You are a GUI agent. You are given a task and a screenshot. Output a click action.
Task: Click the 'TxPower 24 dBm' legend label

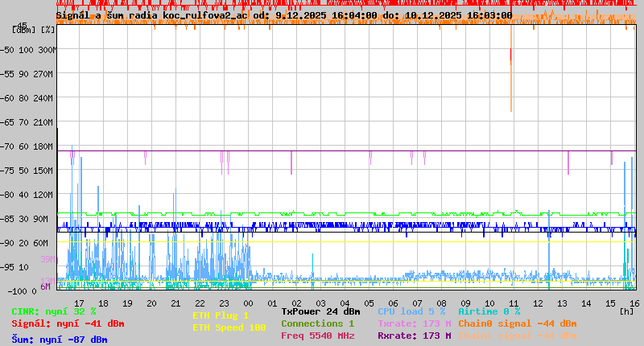point(320,311)
